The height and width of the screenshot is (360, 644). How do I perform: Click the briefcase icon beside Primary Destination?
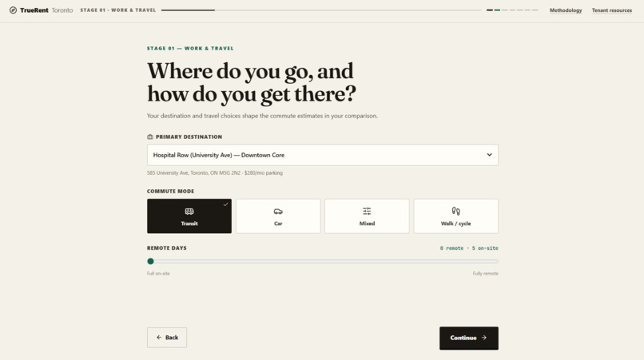pos(150,136)
